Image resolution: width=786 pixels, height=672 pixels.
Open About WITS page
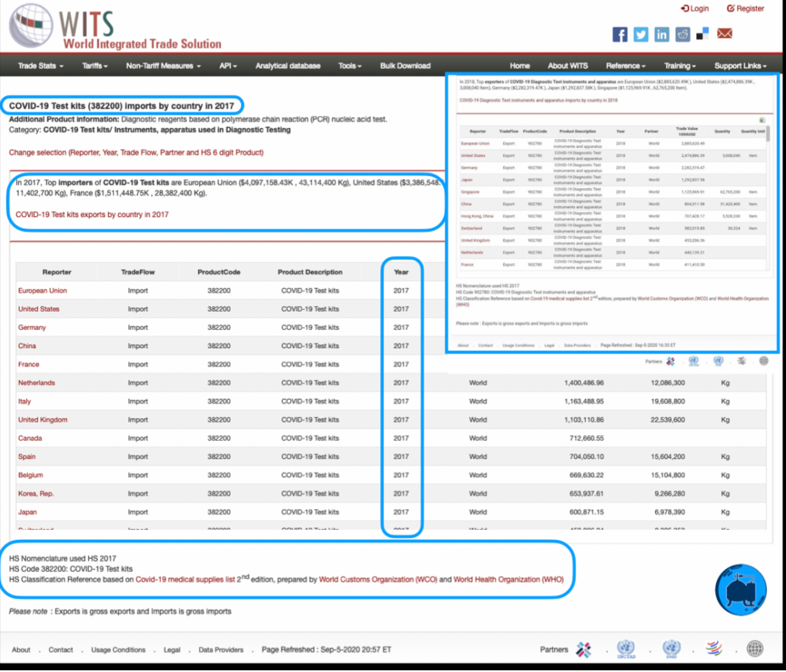(x=567, y=66)
